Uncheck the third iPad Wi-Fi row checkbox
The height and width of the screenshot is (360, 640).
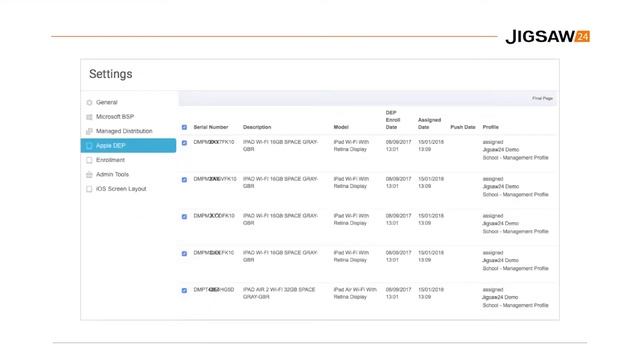click(x=184, y=217)
